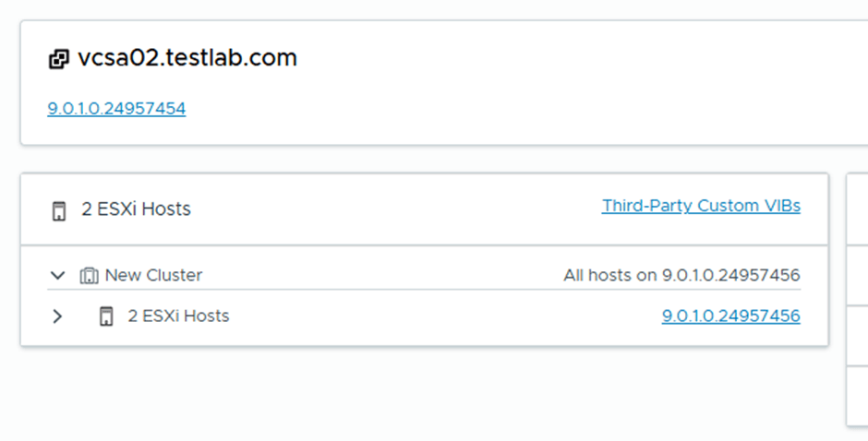
Task: Click the 2 ESXi Hosts card heading text
Action: (136, 209)
